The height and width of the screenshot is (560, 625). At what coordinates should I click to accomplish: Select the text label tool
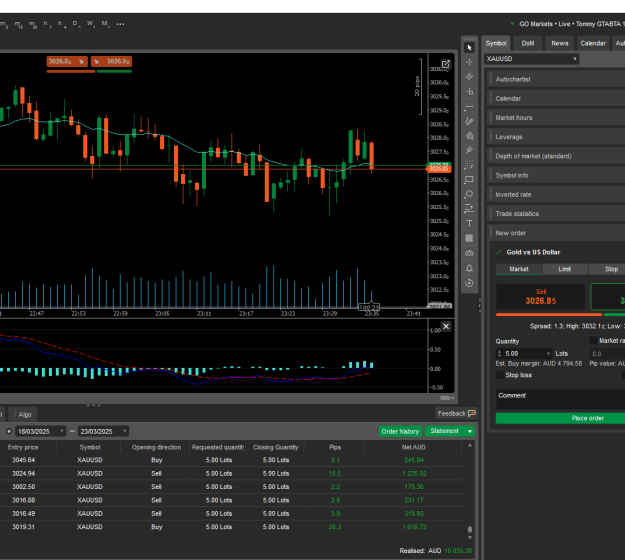[x=469, y=223]
